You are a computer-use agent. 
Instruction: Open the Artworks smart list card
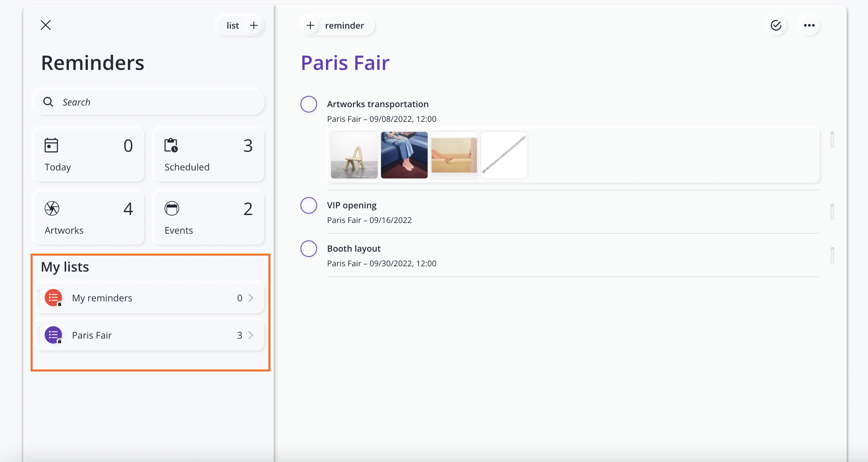(x=89, y=218)
